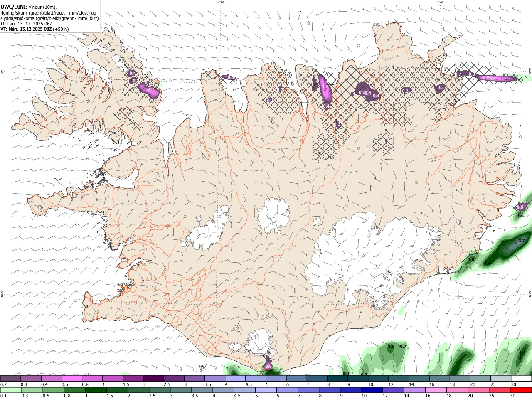Click the 'IT: Lau. 13. 12. 2025 06Z' line
The width and height of the screenshot is (532, 399).
(x=26, y=24)
